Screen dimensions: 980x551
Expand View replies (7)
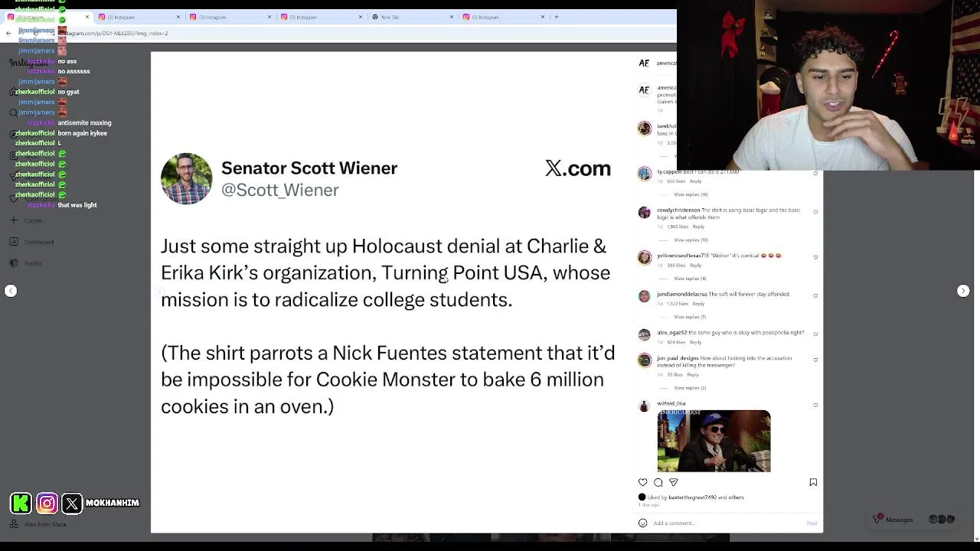[x=690, y=317]
